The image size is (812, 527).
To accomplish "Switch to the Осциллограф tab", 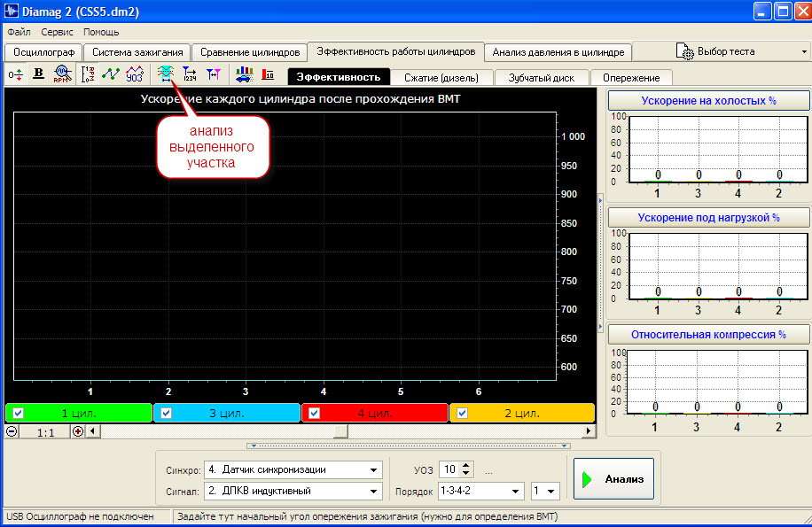I will coord(43,52).
